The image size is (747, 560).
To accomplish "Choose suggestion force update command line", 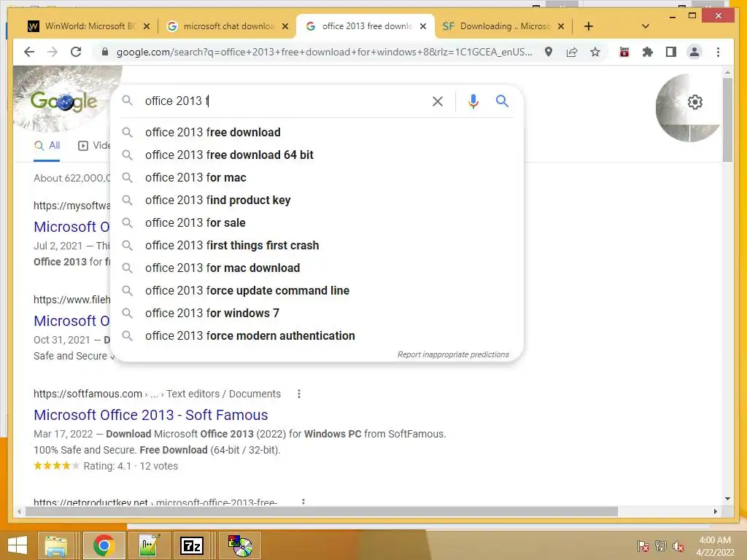I will pyautogui.click(x=317, y=290).
